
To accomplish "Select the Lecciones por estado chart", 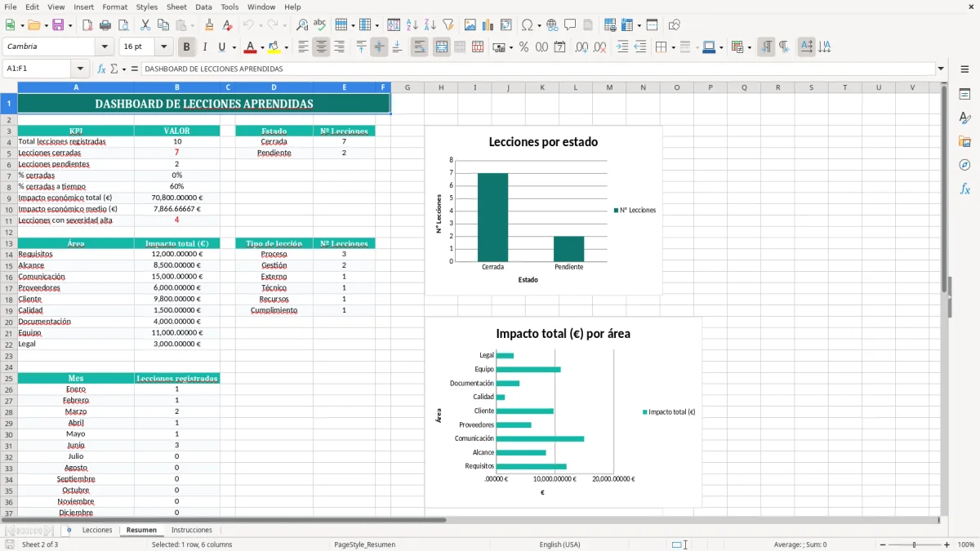I will pyautogui.click(x=543, y=211).
